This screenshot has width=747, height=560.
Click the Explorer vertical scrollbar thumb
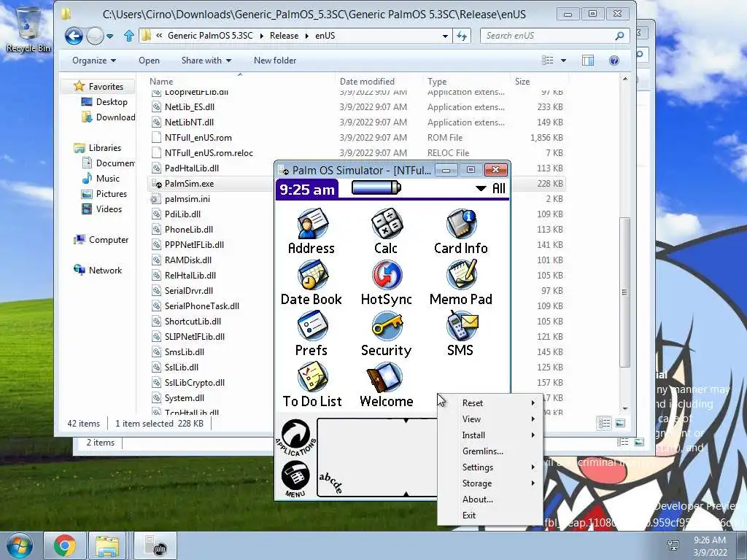click(x=624, y=292)
